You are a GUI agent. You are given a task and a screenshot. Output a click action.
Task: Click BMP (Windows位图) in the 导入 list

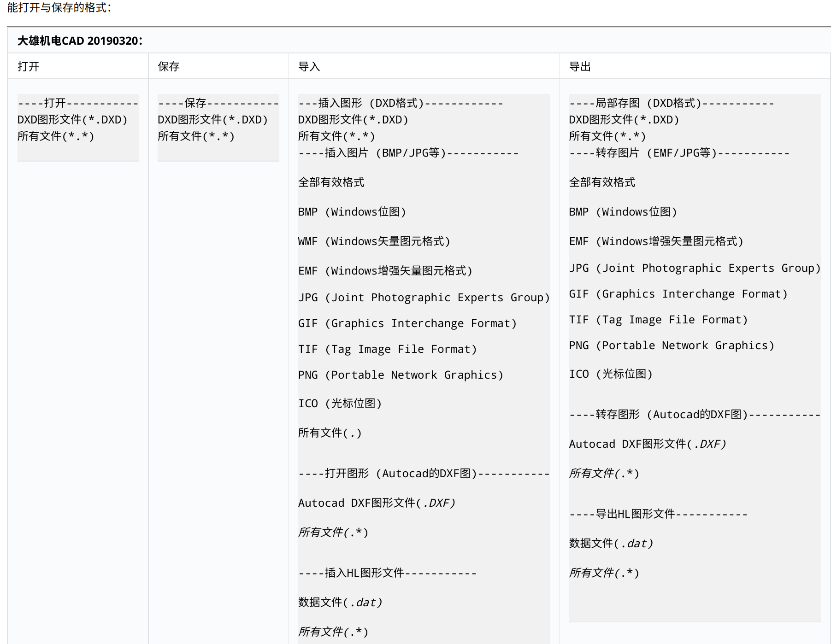pos(353,211)
